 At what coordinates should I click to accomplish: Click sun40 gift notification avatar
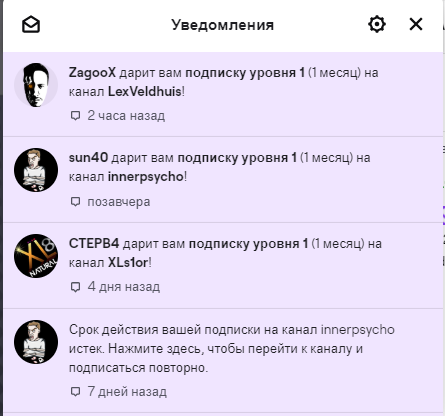pyautogui.click(x=36, y=170)
